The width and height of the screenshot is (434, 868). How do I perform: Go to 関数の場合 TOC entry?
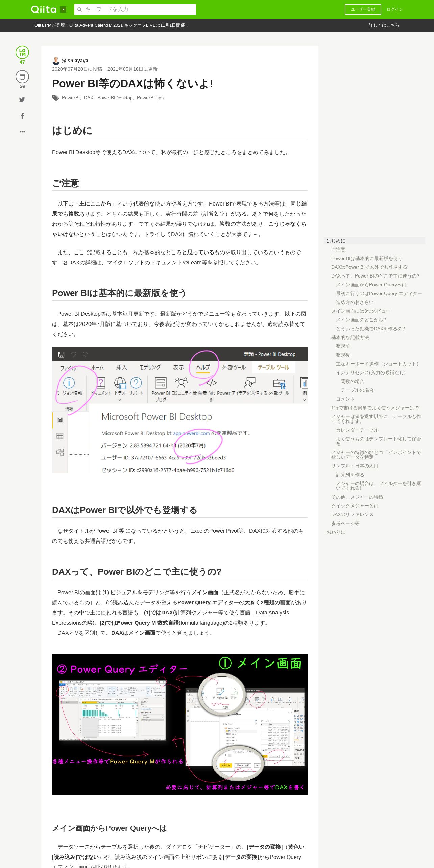point(353,381)
